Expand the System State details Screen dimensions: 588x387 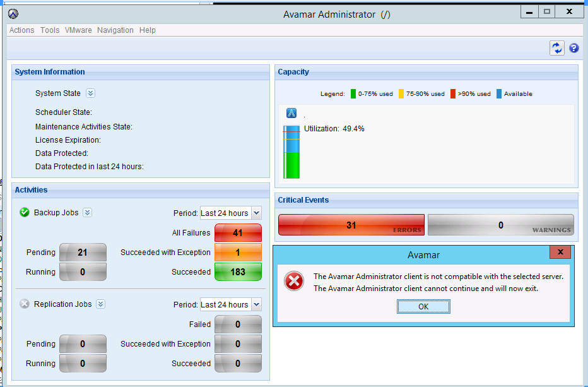coord(90,93)
